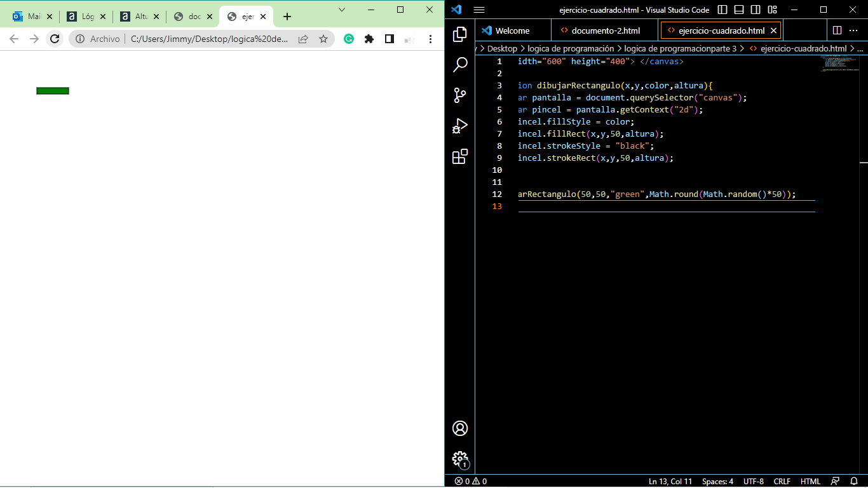The image size is (868, 488).
Task: Click the "green" string in line 12
Action: pos(627,194)
